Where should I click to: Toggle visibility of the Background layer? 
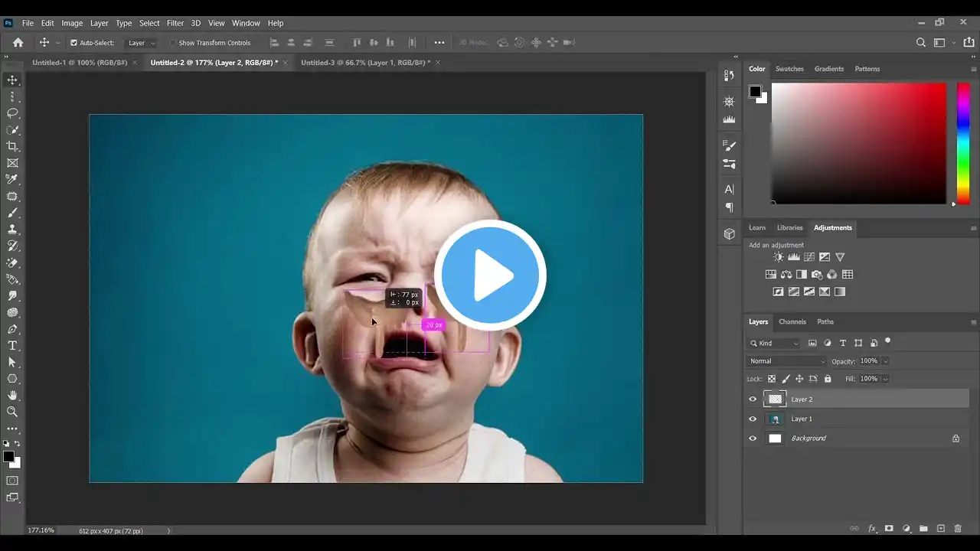(753, 439)
